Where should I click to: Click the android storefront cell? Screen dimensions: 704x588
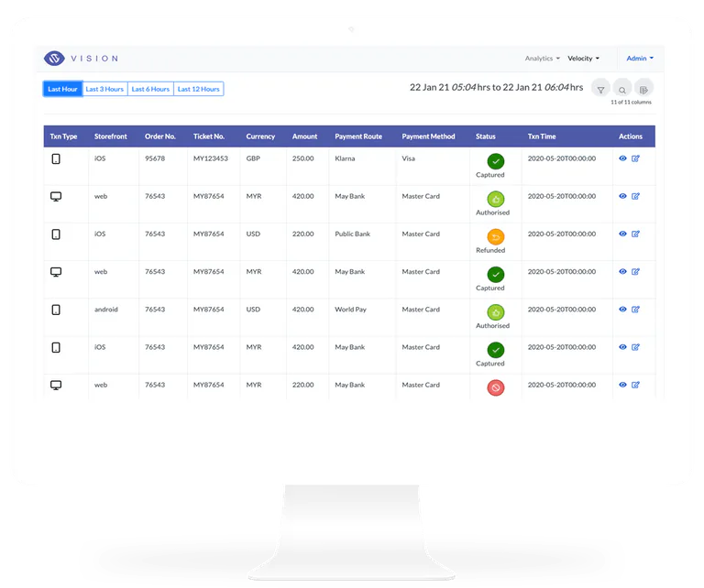pyautogui.click(x=106, y=309)
